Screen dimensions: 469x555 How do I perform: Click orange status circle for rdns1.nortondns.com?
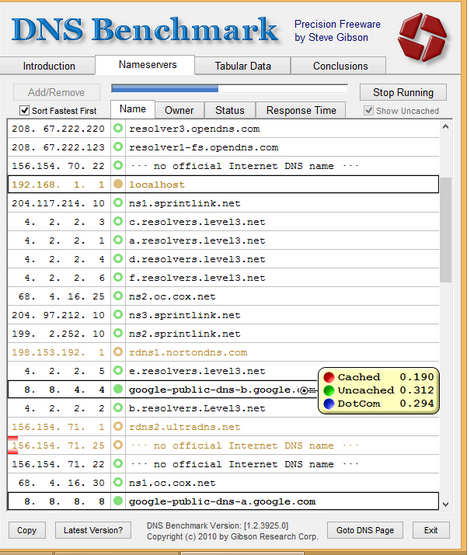(118, 352)
